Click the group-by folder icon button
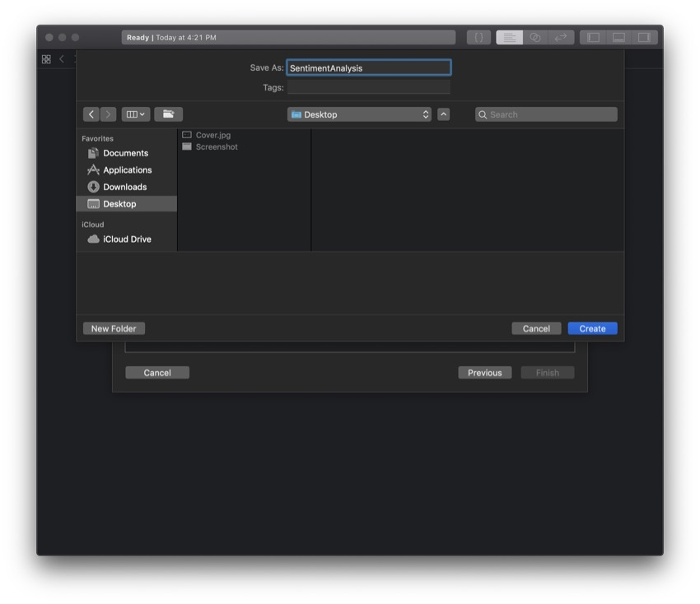Image resolution: width=700 pixels, height=604 pixels. coord(168,114)
